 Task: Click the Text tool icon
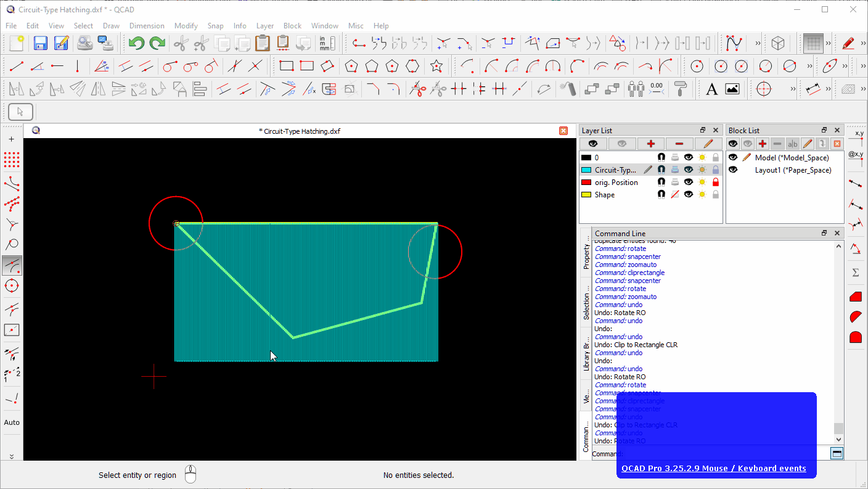point(712,89)
